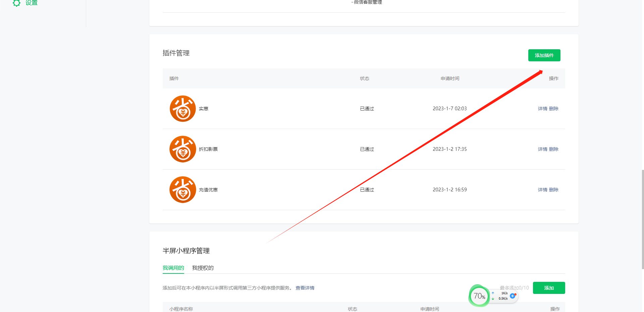Click the 70% floating circle widget
This screenshot has width=644, height=312.
pyautogui.click(x=479, y=296)
